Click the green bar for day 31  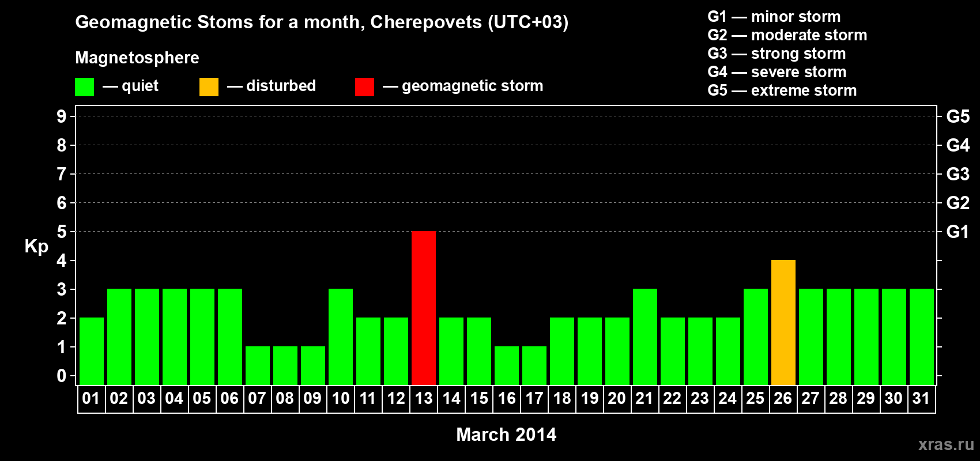tap(922, 337)
